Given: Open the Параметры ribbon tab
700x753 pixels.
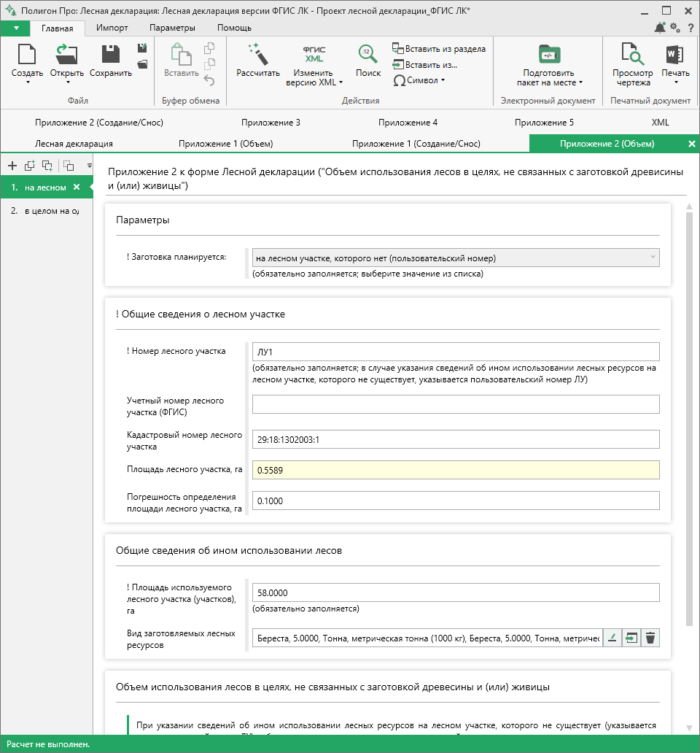Looking at the screenshot, I should 172,28.
